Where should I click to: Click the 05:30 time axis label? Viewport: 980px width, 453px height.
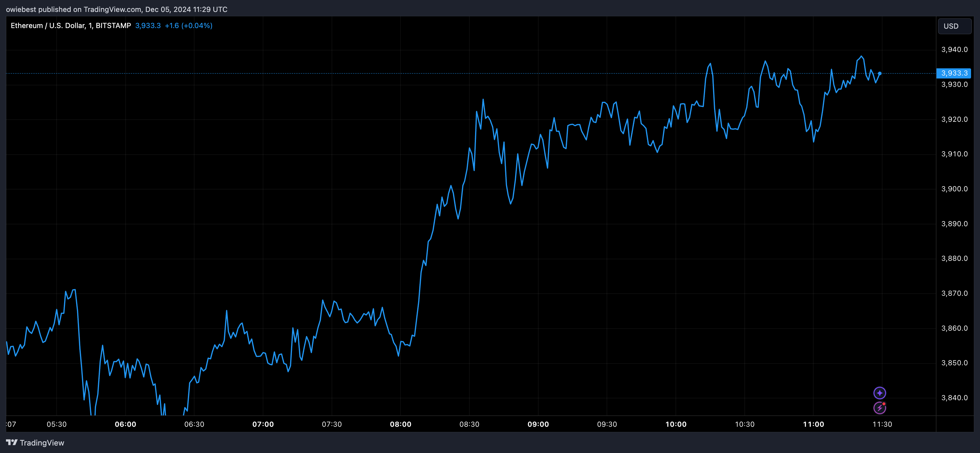[x=57, y=424]
